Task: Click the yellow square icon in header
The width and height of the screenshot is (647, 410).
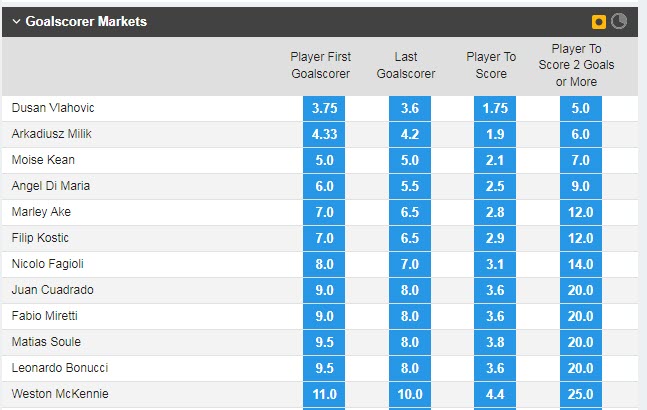Action: [599, 21]
